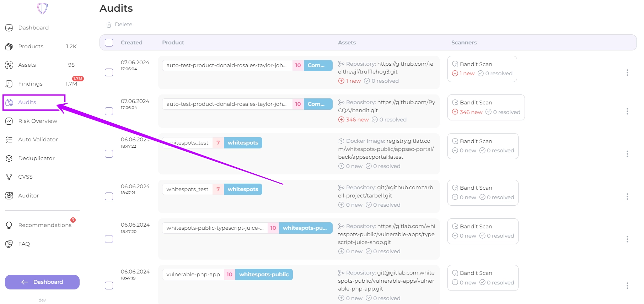644x304 pixels.
Task: Check the box for trufflehog3.git audit row
Action: click(109, 72)
